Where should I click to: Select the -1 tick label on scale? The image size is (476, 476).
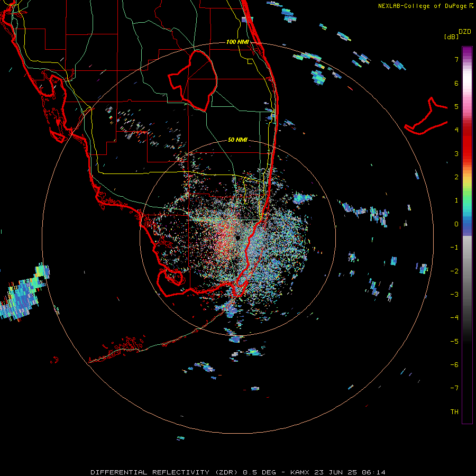click(454, 248)
